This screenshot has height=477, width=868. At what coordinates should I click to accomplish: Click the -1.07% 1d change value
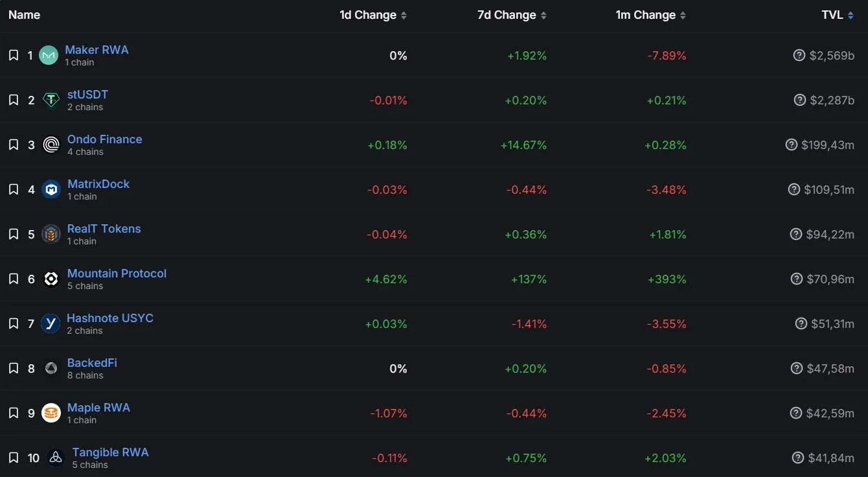[x=389, y=413]
